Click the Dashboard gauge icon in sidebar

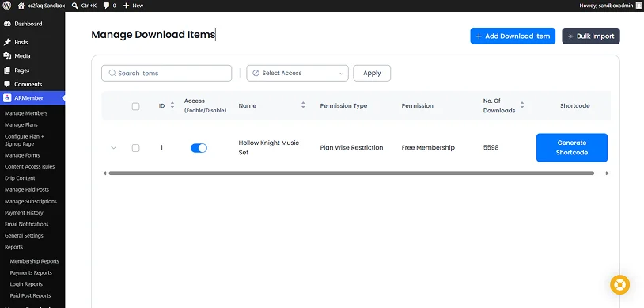click(7, 24)
